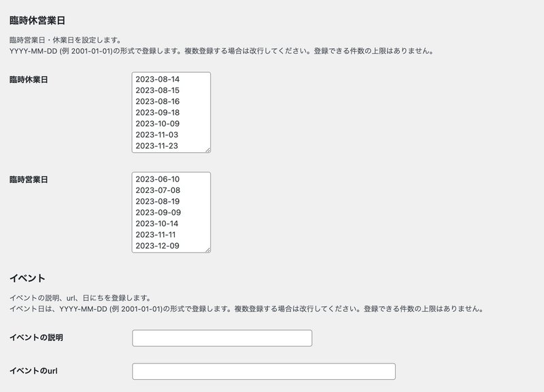Screen dimensions: 544x392
Task: Click the date 2023-06-10
Action: tap(158, 179)
